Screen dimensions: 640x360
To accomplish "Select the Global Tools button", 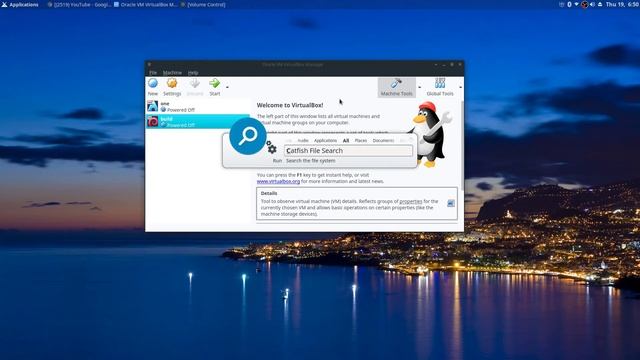I will tap(440, 87).
